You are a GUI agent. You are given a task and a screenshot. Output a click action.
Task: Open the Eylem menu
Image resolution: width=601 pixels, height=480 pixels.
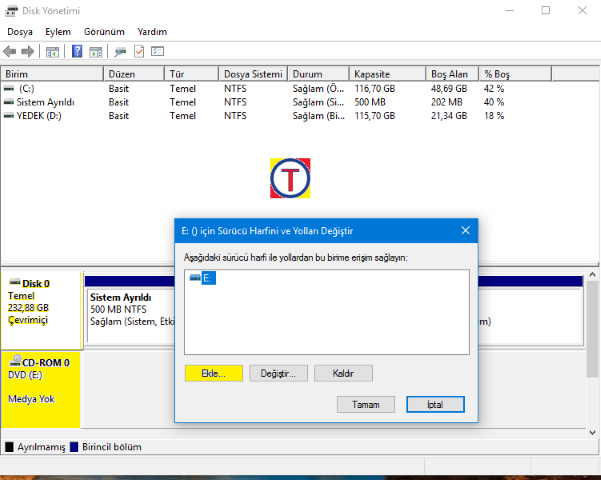tap(58, 32)
